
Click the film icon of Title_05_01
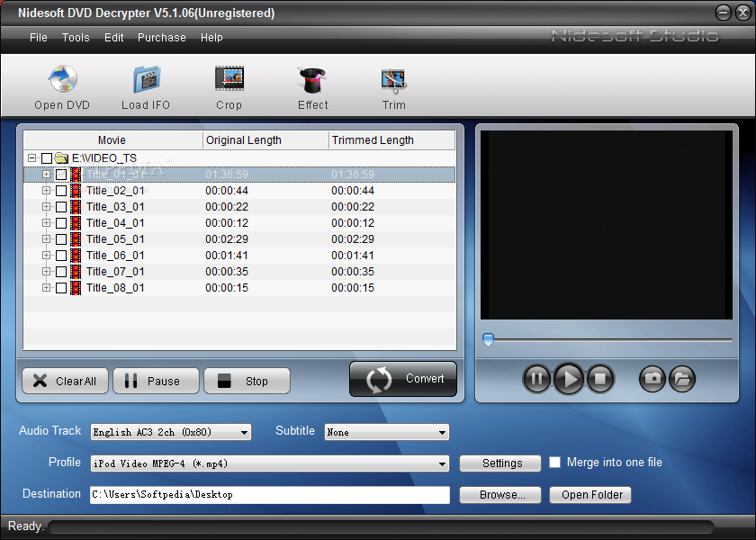pyautogui.click(x=76, y=239)
